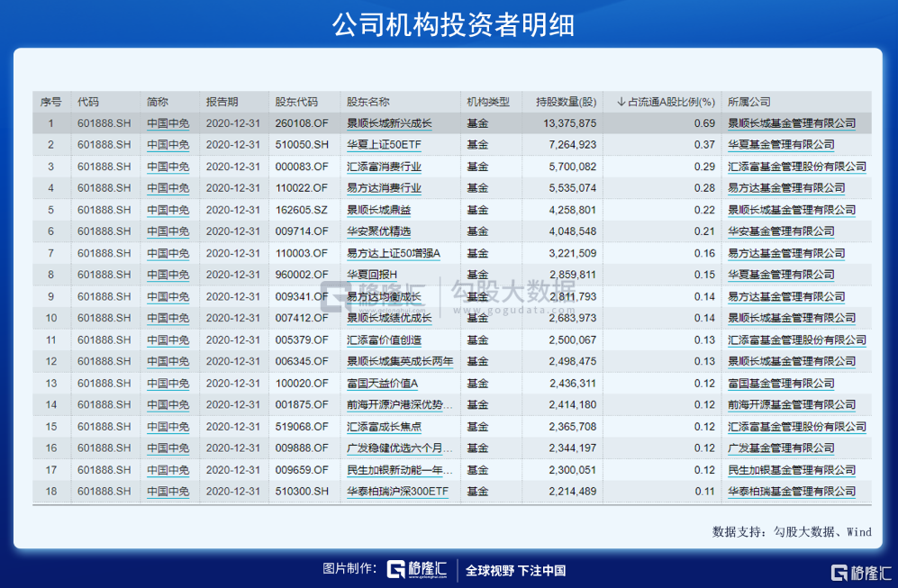Open 华夏回报H fund link
Screen dimensions: 898x588
click(372, 275)
